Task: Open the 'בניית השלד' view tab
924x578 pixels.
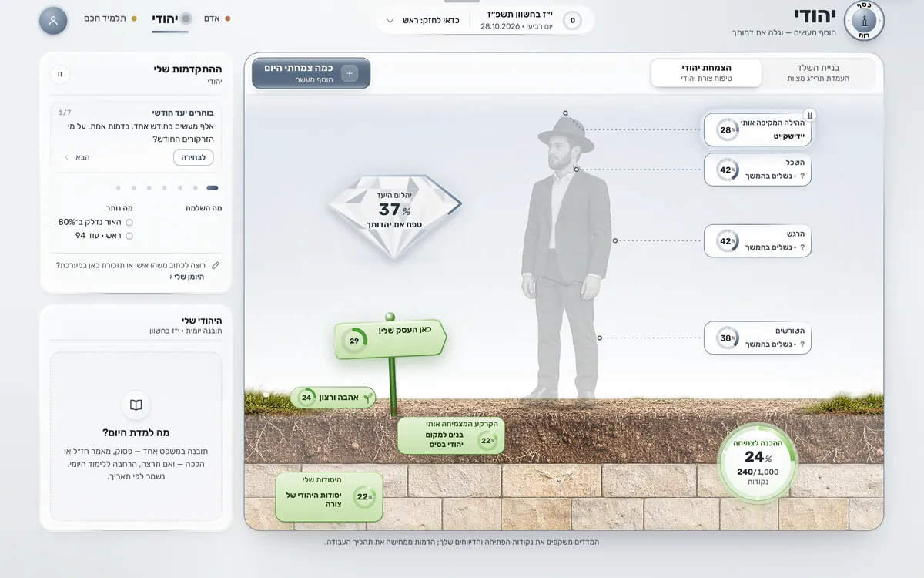Action: pos(819,73)
